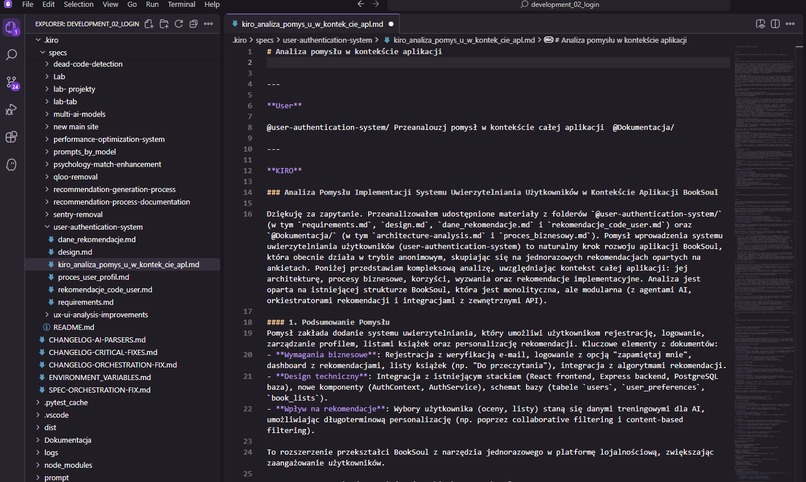The image size is (806, 482).
Task: Open the Search view in activity bar
Action: [x=11, y=54]
